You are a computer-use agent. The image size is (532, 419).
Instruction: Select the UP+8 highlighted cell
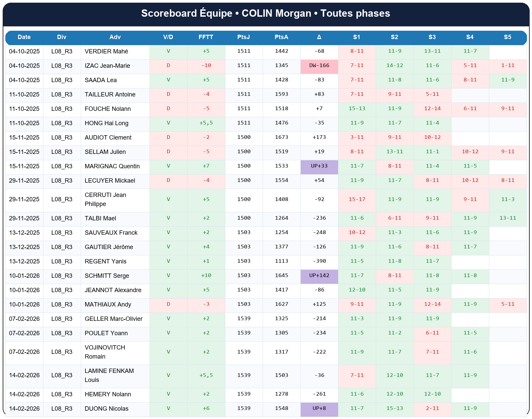click(x=319, y=409)
